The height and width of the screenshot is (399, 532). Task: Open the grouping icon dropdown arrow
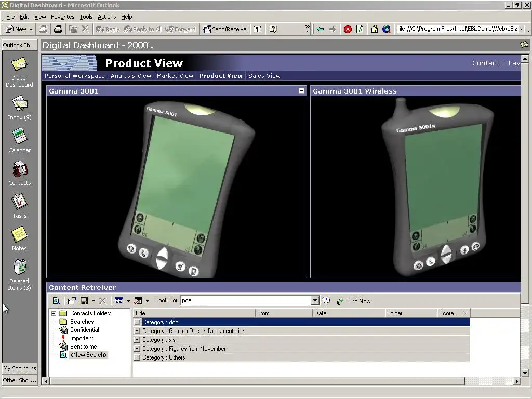click(147, 301)
